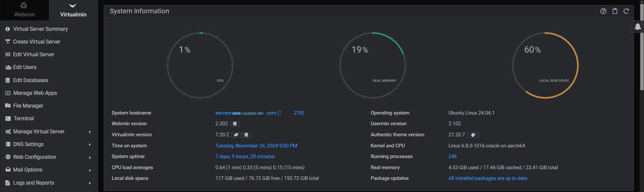
Task: Click the Virtualmin version chat bubbles icon
Action: (236, 135)
